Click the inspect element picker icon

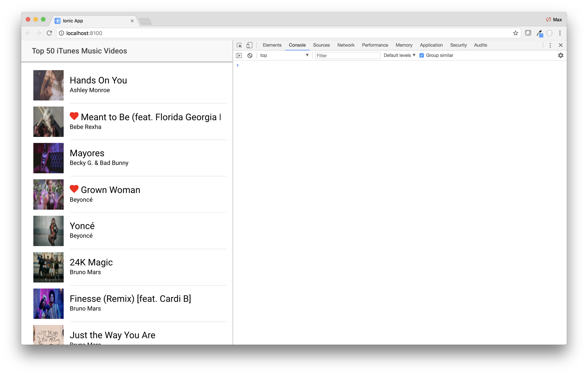[239, 45]
